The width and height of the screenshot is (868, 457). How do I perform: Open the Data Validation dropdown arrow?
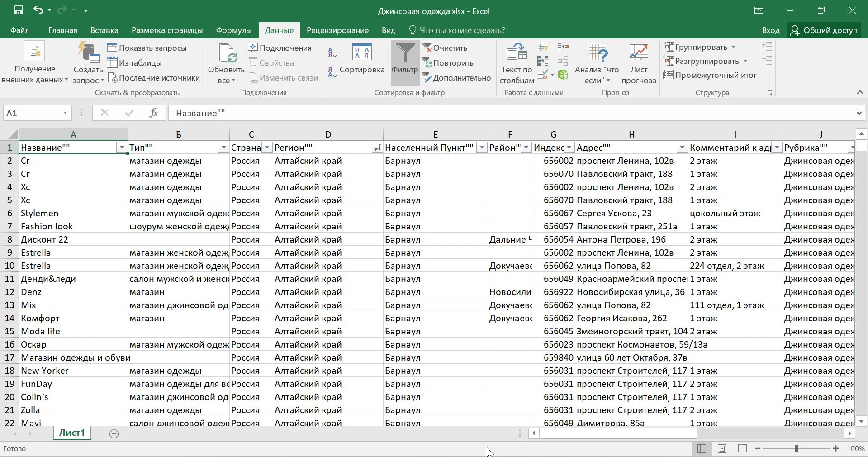pos(552,75)
